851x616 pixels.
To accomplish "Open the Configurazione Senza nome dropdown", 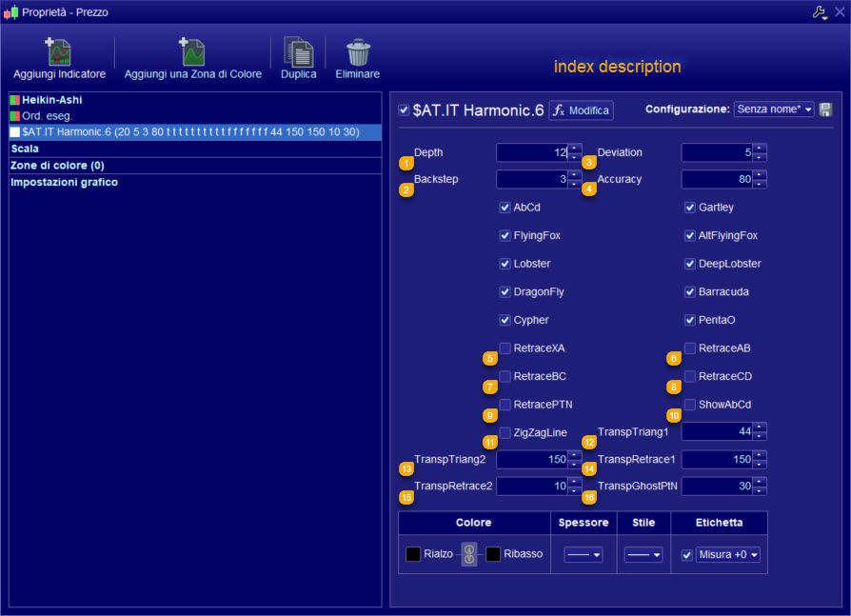I will tap(774, 109).
